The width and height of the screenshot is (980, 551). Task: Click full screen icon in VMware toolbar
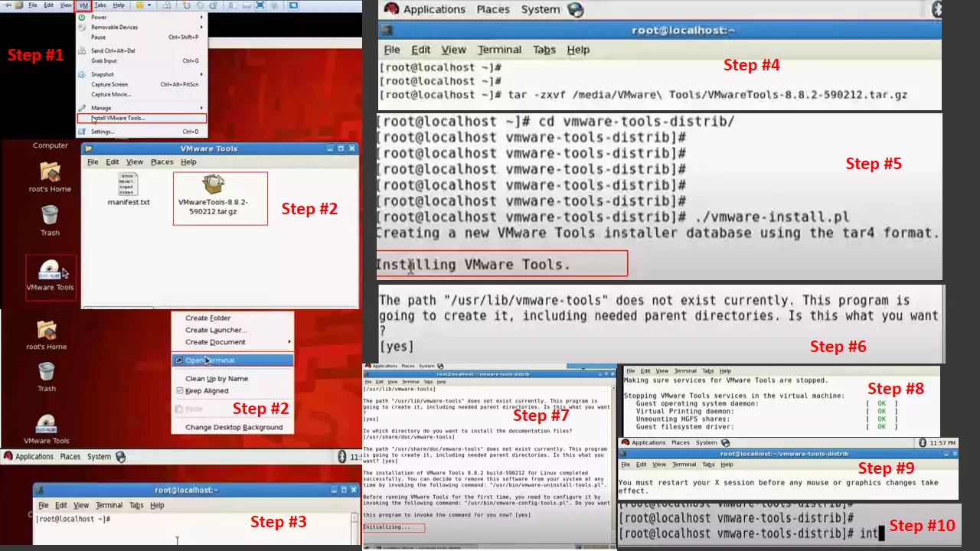260,5
